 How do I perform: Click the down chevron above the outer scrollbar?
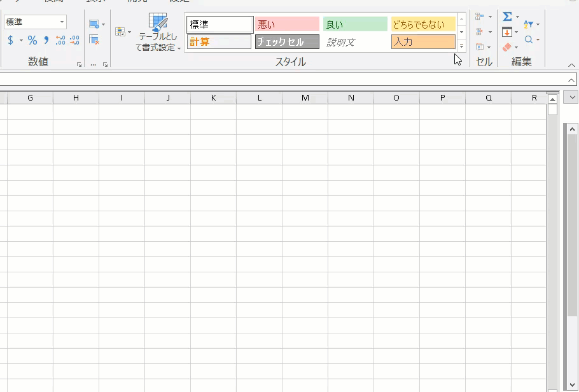[x=572, y=97]
